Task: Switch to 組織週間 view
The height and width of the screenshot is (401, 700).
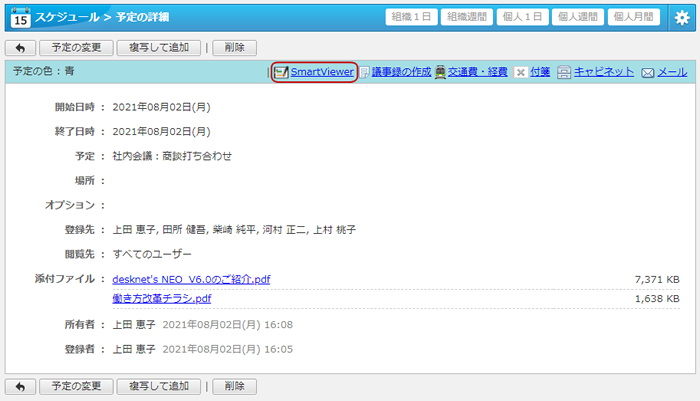Action: (467, 17)
